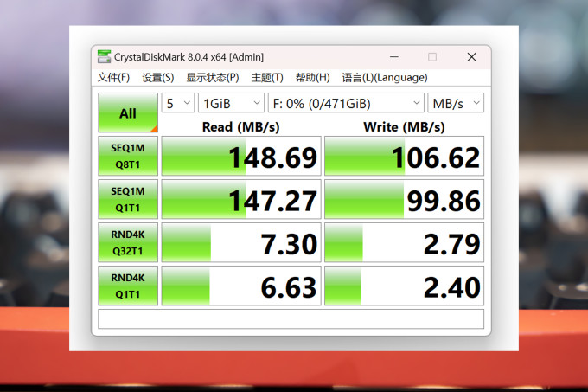This screenshot has height=392, width=588.
Task: Click the empty comment field at bottom
Action: click(x=291, y=318)
